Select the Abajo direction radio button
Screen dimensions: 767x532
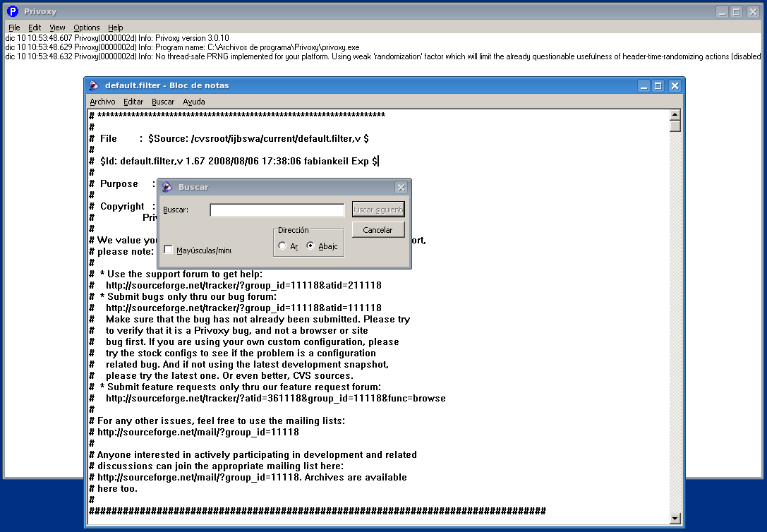pos(310,246)
